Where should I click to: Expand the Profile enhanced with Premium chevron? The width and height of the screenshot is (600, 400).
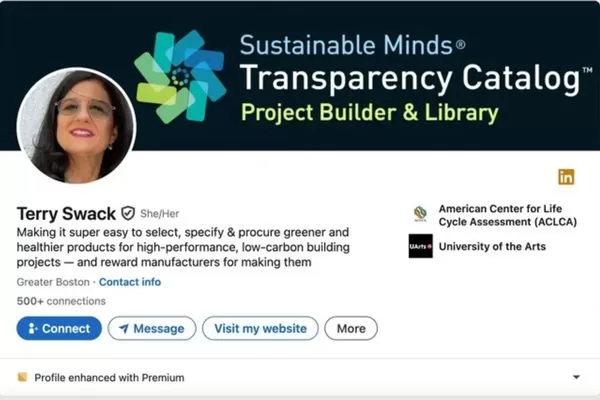576,377
